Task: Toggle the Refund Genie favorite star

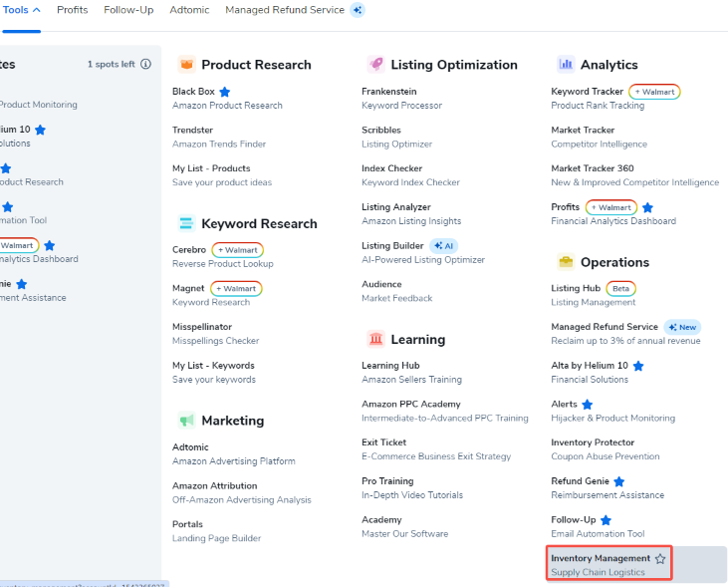Action: [618, 481]
